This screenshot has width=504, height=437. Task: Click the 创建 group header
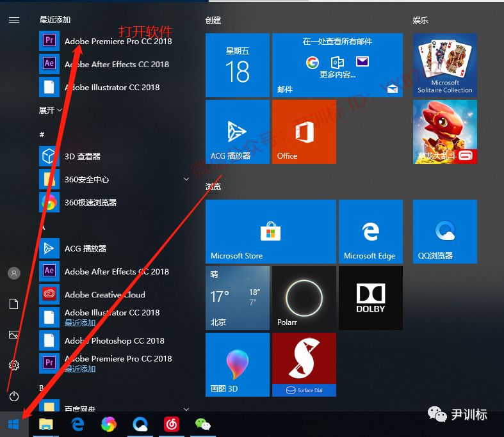tap(213, 20)
